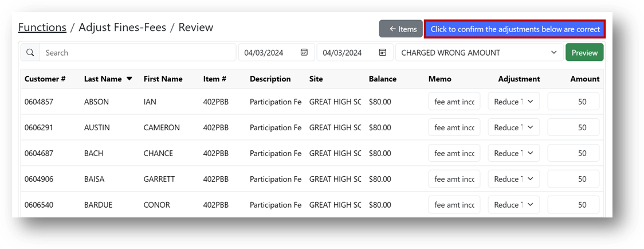Select customer number 0606291

click(x=39, y=127)
